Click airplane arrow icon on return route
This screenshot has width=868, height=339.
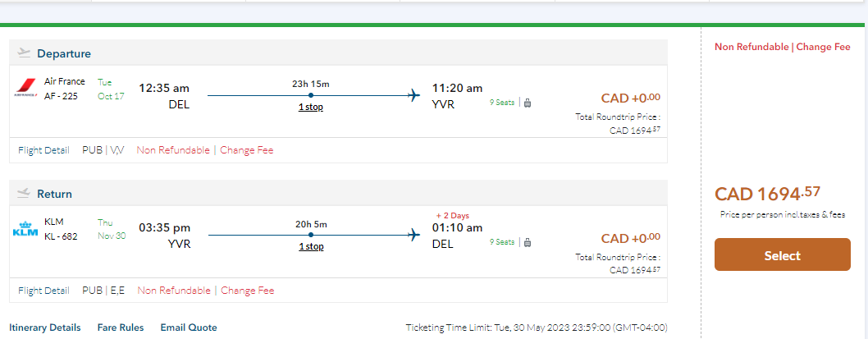click(414, 236)
